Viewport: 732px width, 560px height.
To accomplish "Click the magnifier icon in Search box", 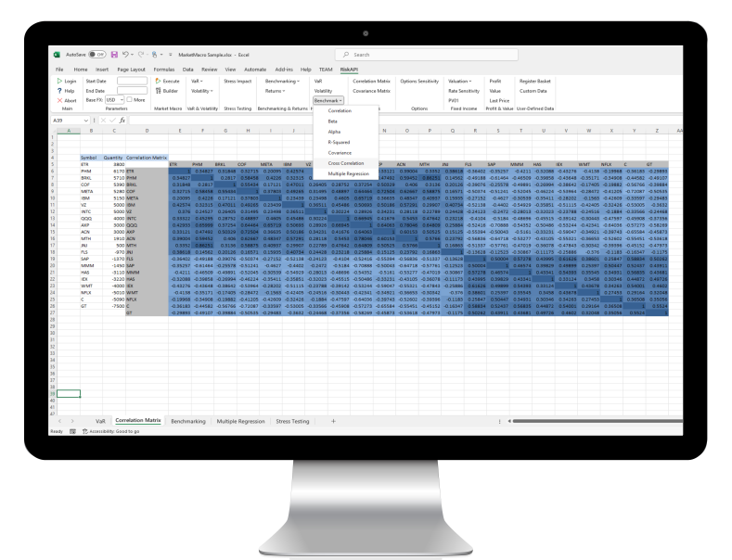I will pos(345,55).
